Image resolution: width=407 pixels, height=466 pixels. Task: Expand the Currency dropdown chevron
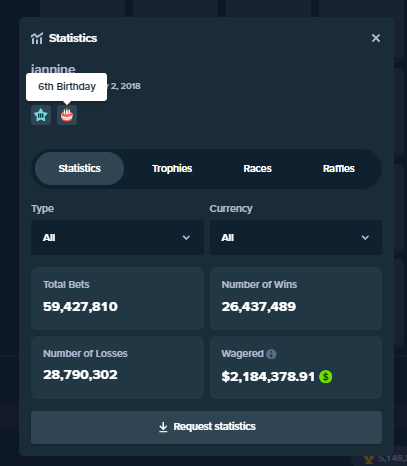pyautogui.click(x=365, y=238)
